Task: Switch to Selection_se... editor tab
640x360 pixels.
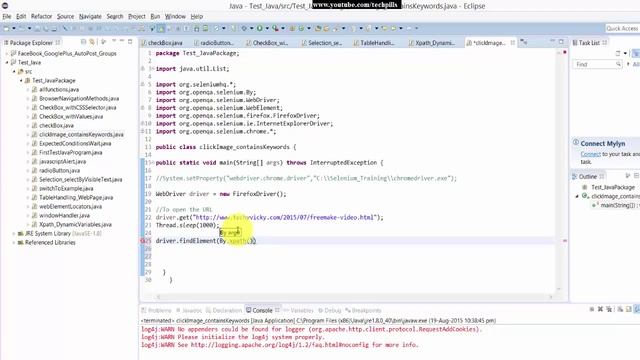Action: 322,43
